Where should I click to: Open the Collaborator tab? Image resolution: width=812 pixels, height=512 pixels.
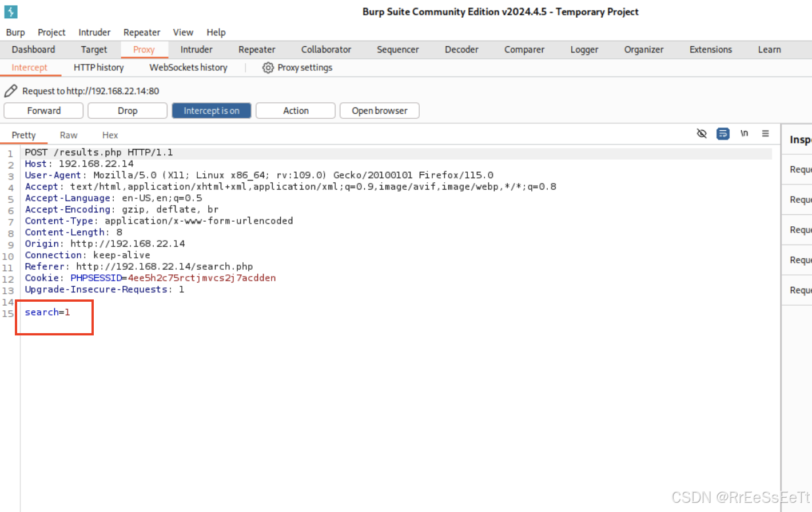point(326,50)
